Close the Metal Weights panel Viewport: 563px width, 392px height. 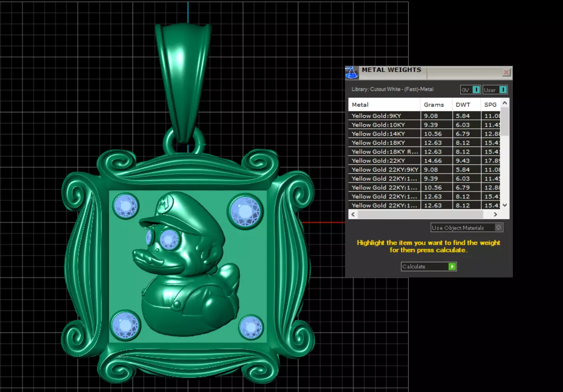click(506, 72)
